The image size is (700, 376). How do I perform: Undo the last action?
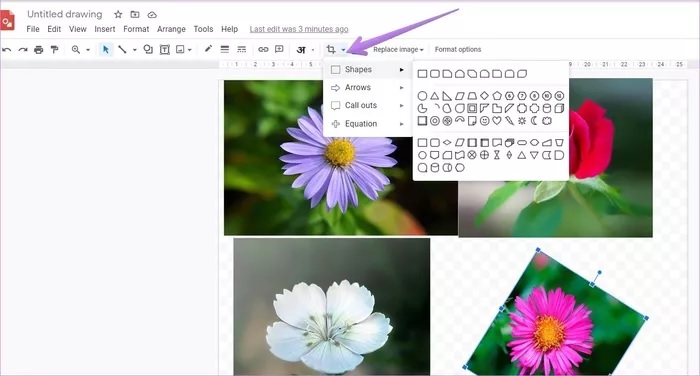click(6, 50)
